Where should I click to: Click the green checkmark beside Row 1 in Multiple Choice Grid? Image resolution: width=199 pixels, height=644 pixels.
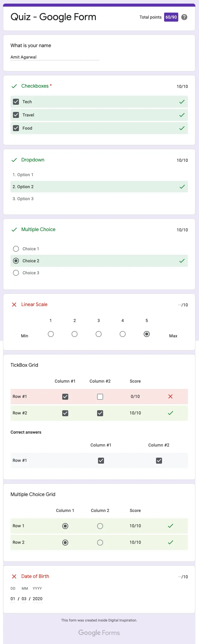(x=170, y=526)
